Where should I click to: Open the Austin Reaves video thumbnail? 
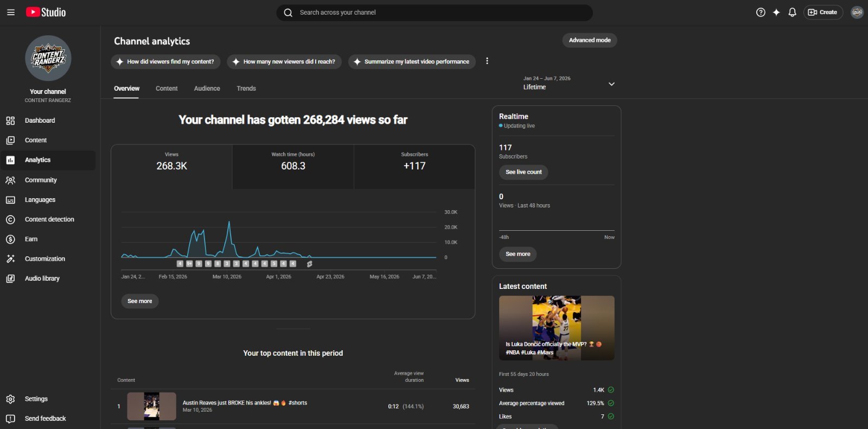coord(152,406)
